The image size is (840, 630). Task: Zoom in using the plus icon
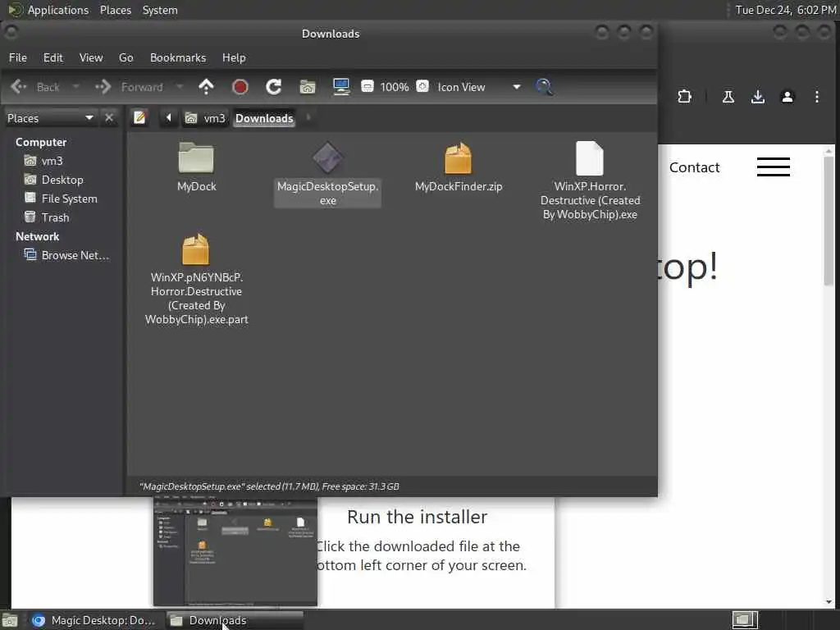(422, 86)
